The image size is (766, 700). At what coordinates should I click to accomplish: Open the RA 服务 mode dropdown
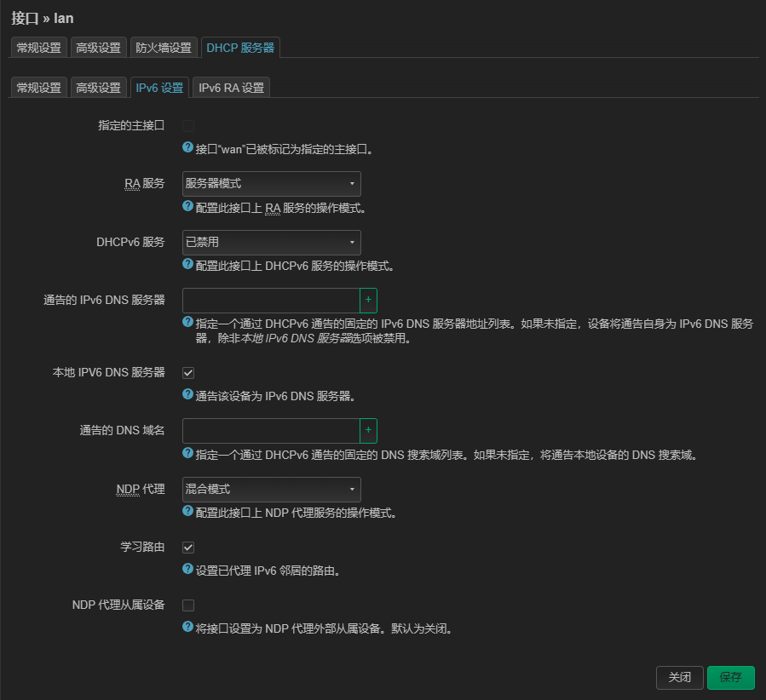[271, 184]
